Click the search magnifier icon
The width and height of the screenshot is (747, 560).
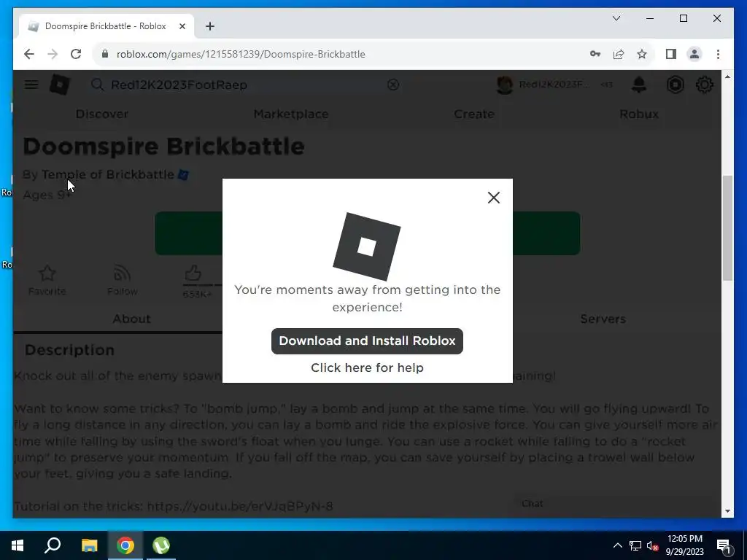(97, 85)
